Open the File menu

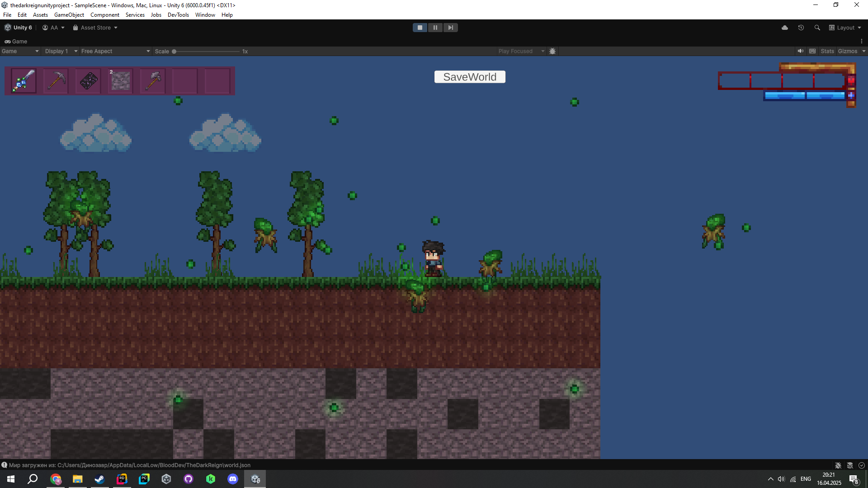[x=7, y=15]
